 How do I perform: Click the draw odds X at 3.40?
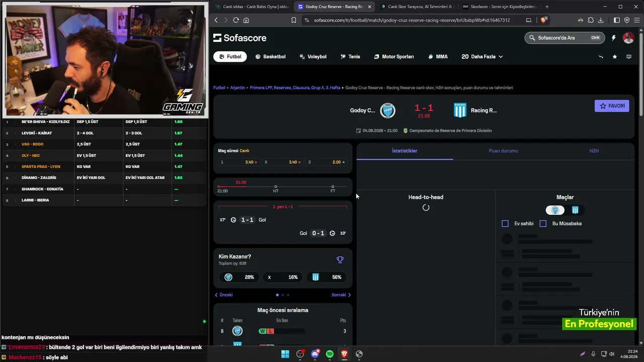[283, 162]
